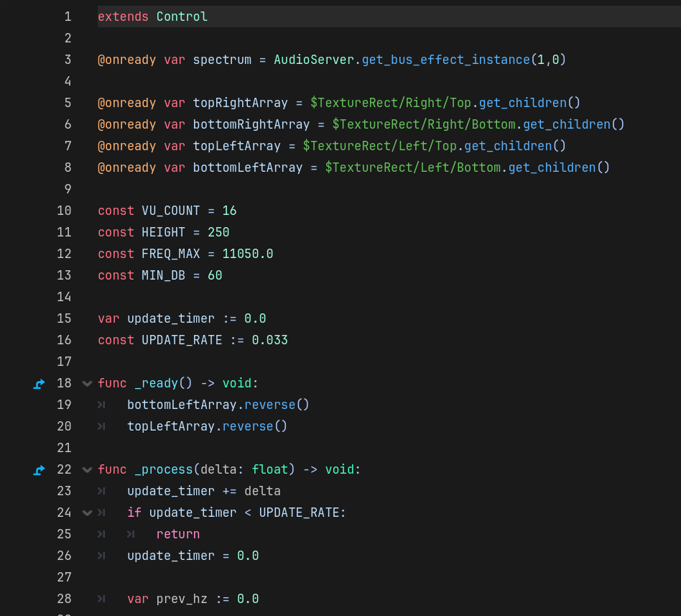Click 'get_children' call on line 5
The image size is (681, 616).
(x=523, y=103)
